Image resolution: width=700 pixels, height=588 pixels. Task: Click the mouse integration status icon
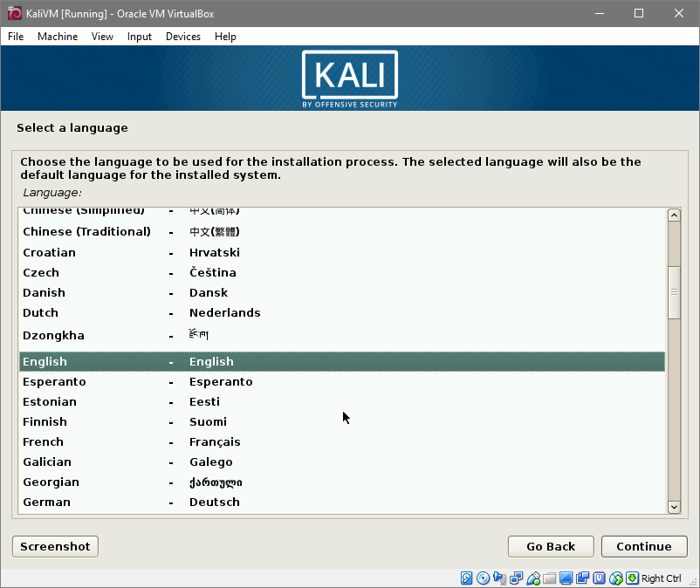pyautogui.click(x=616, y=578)
